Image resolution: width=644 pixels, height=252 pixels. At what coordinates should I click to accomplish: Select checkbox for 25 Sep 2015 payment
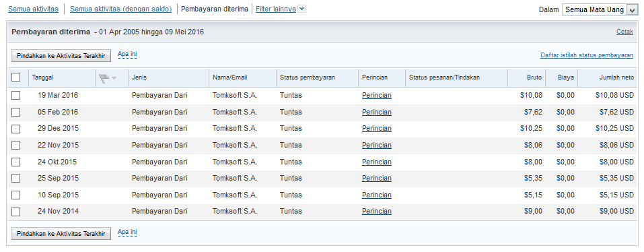tap(15, 179)
